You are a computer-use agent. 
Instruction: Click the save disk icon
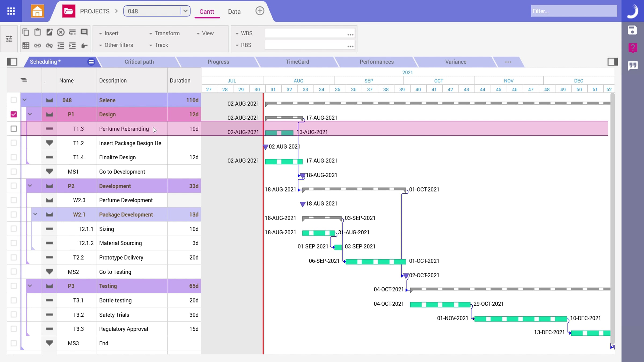click(632, 30)
